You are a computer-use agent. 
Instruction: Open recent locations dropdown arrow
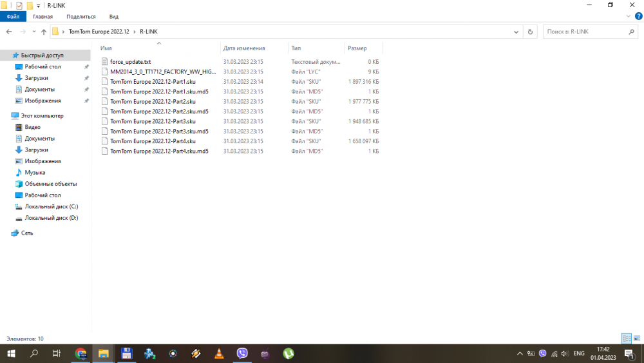(x=33, y=32)
